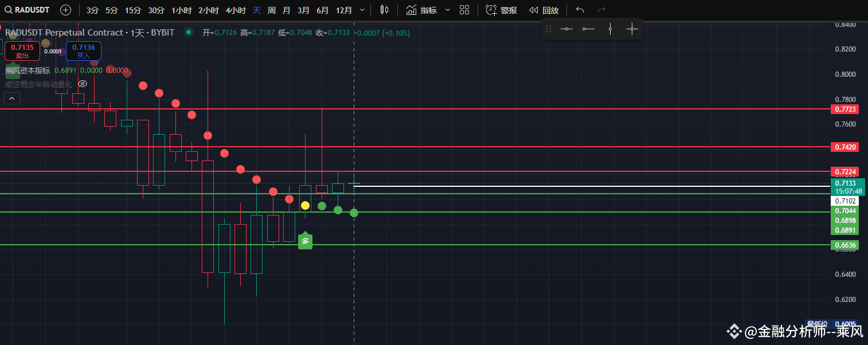This screenshot has width=868, height=345.
Task: Select the cross line tool
Action: 632,29
